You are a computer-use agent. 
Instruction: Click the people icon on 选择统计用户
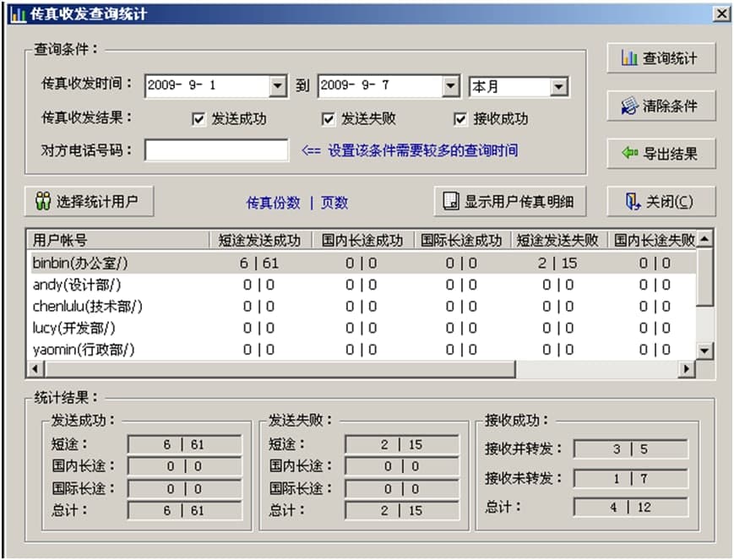point(43,201)
